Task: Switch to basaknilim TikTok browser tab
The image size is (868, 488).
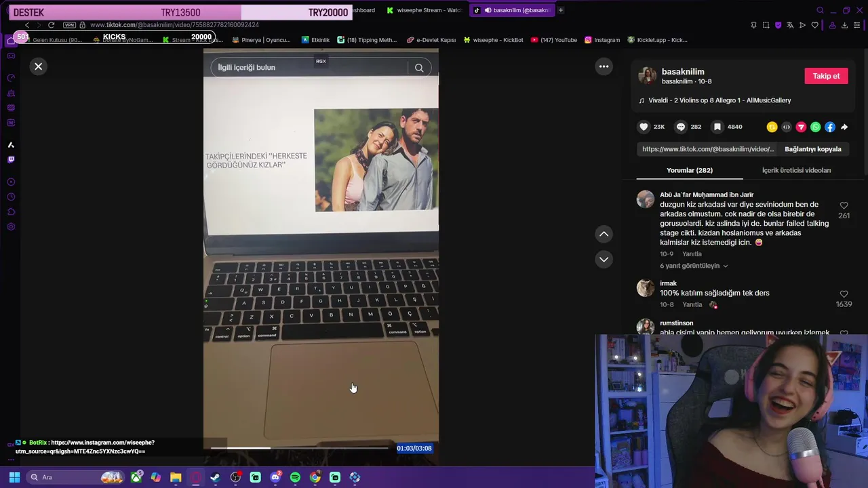Action: pyautogui.click(x=513, y=10)
